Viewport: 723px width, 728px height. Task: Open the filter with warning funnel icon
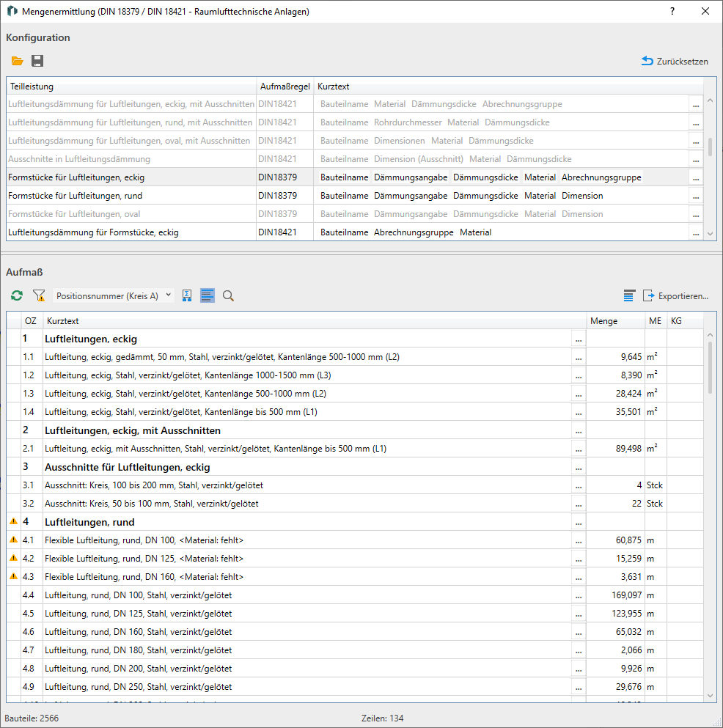click(x=39, y=295)
